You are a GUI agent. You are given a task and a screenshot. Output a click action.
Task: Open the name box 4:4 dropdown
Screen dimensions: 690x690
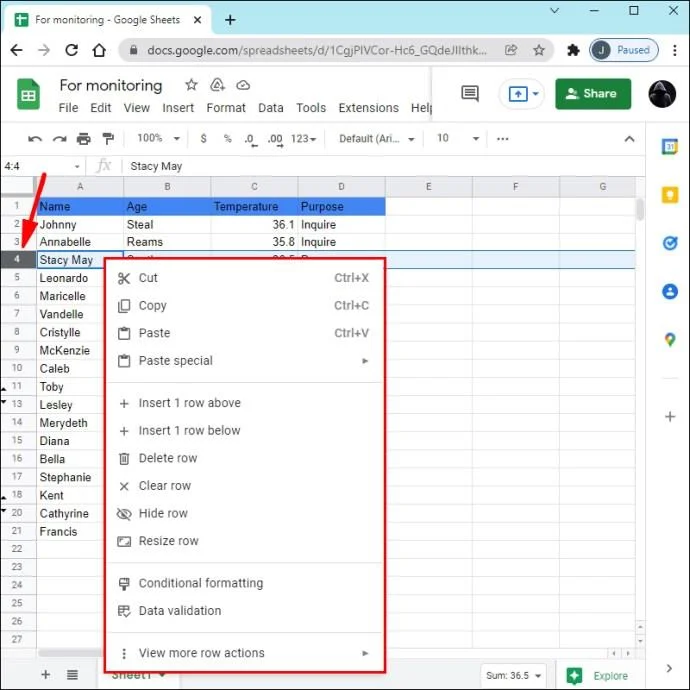click(77, 166)
